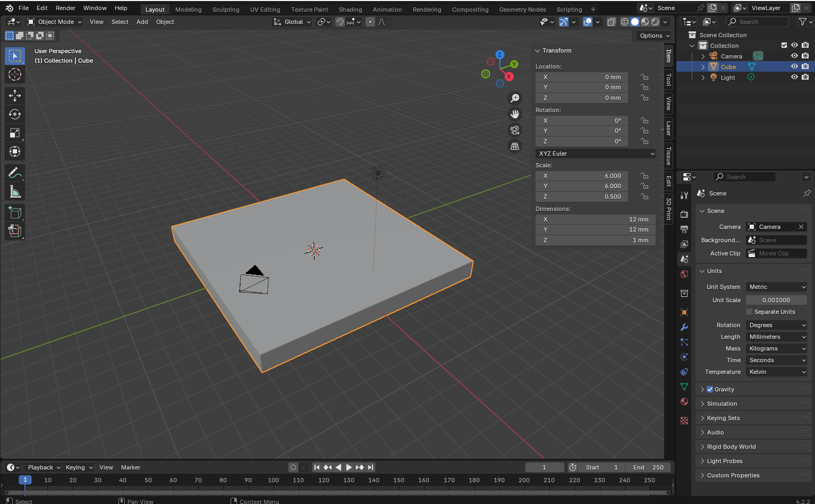Click the Unit Scale value field
815x504 pixels.
(776, 300)
